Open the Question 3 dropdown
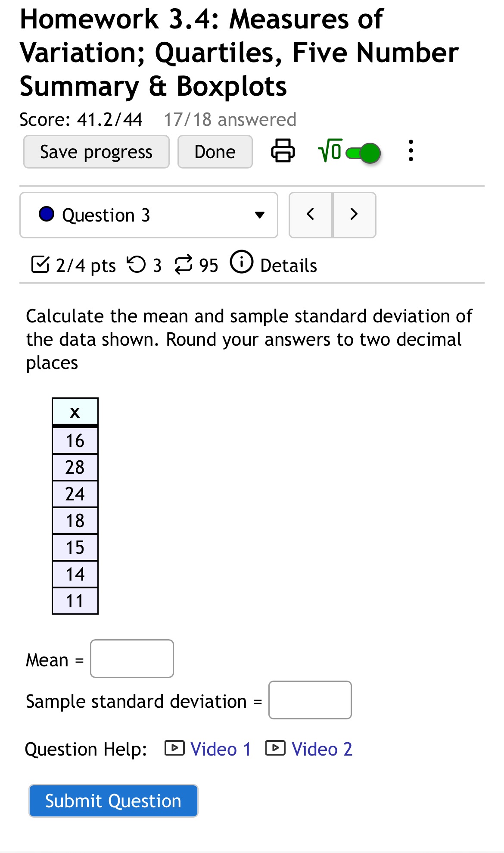The image size is (504, 853). click(x=260, y=215)
